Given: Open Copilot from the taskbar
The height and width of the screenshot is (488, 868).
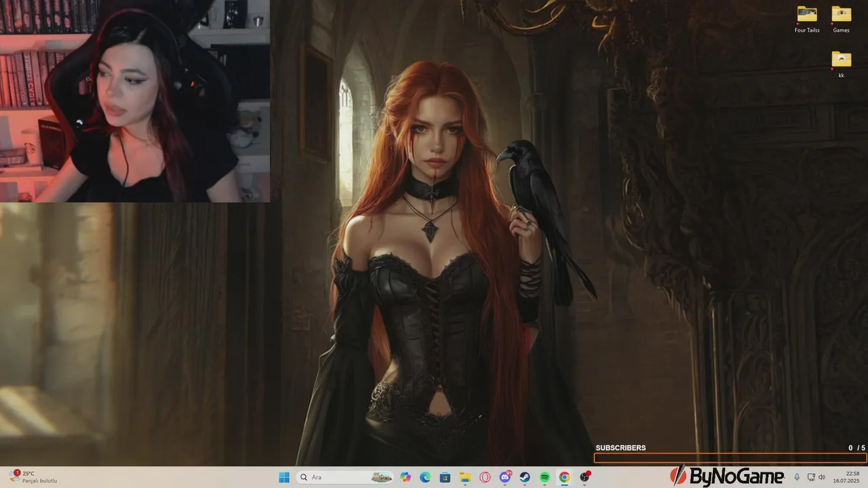Looking at the screenshot, I should (406, 477).
